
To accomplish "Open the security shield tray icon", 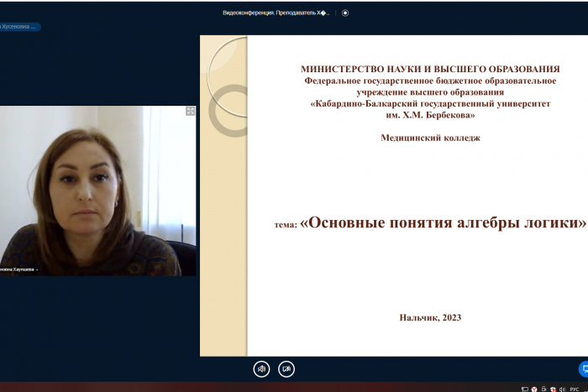I will pos(553,389).
